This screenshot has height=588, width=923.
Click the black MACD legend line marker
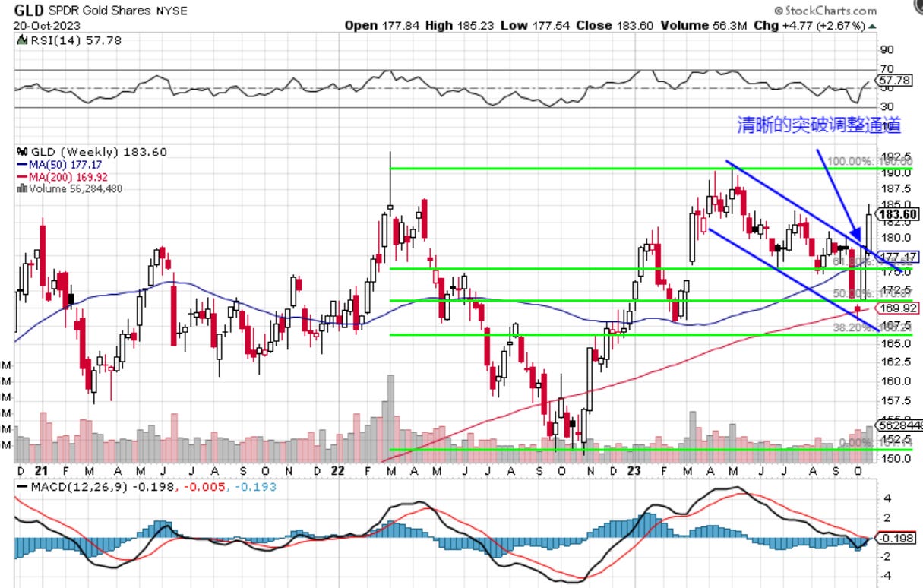21,486
